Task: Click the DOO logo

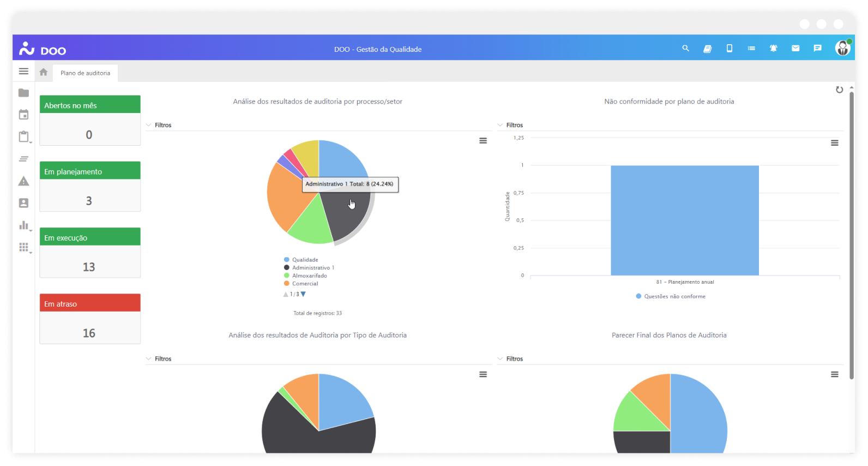Action: [43, 49]
